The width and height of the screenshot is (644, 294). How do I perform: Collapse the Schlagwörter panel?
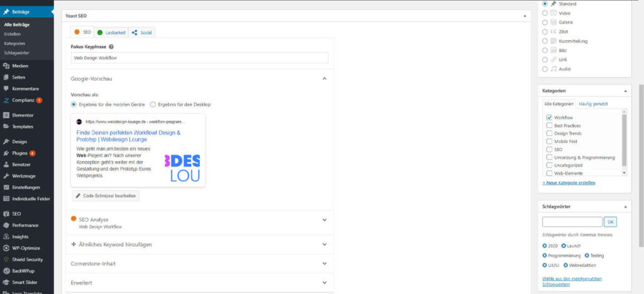click(x=625, y=206)
